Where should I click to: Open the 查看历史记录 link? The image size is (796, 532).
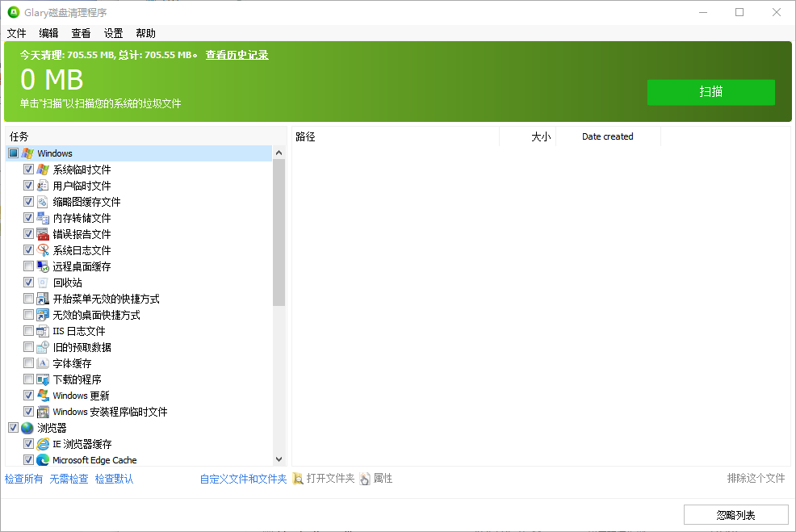[x=237, y=55]
